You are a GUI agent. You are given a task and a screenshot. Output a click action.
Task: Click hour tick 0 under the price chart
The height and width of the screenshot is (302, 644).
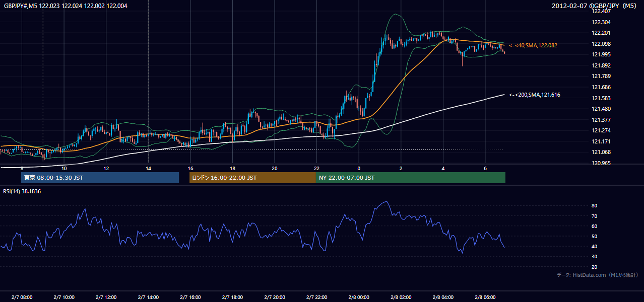pos(359,169)
